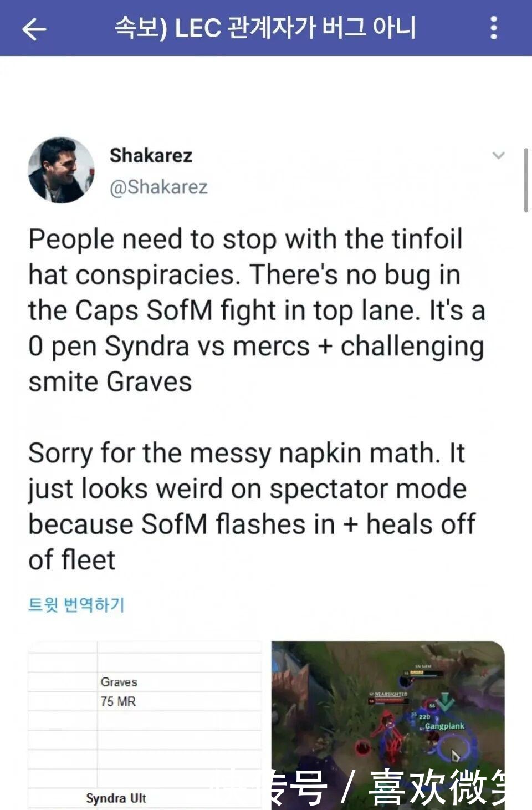Open Shakarez's profile picture
The image size is (532, 810).
point(61,170)
